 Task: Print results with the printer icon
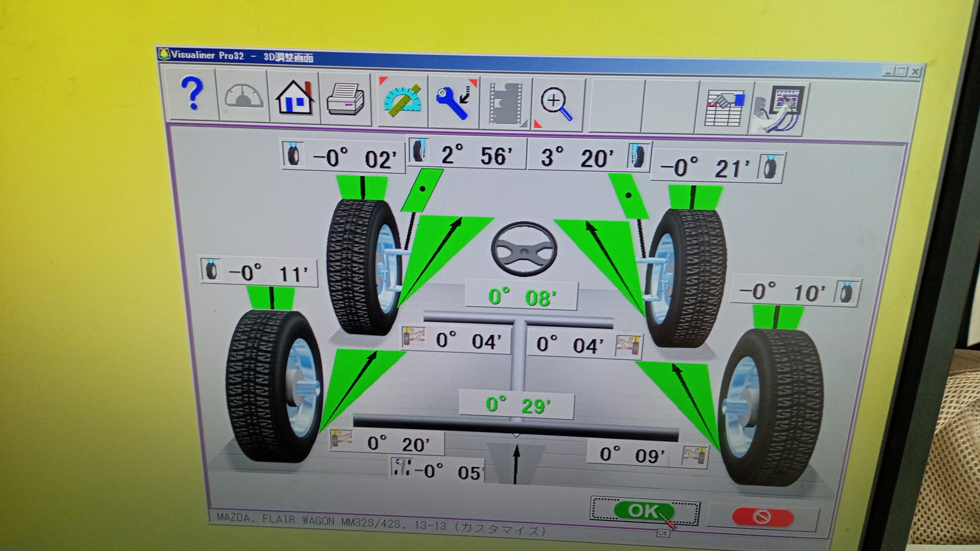pyautogui.click(x=345, y=99)
